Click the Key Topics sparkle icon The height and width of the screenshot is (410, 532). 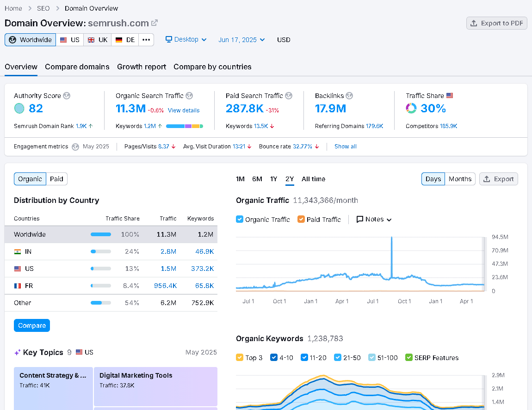tap(17, 352)
